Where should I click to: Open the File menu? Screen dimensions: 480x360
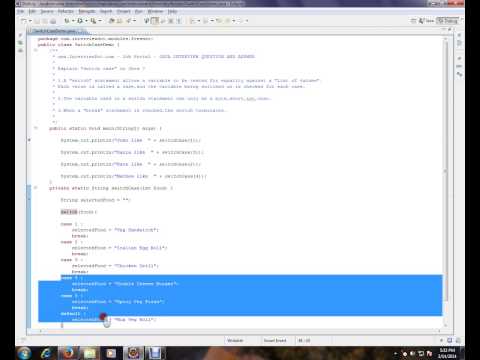20,11
